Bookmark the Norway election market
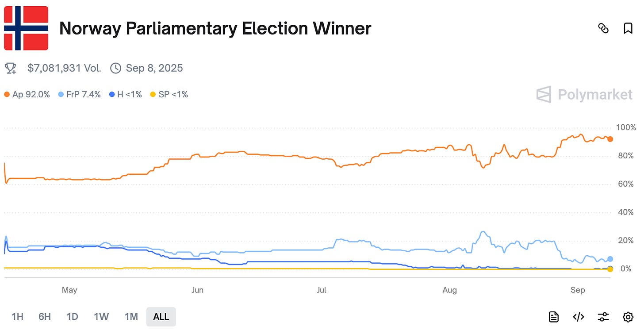The image size is (644, 334). tap(628, 28)
